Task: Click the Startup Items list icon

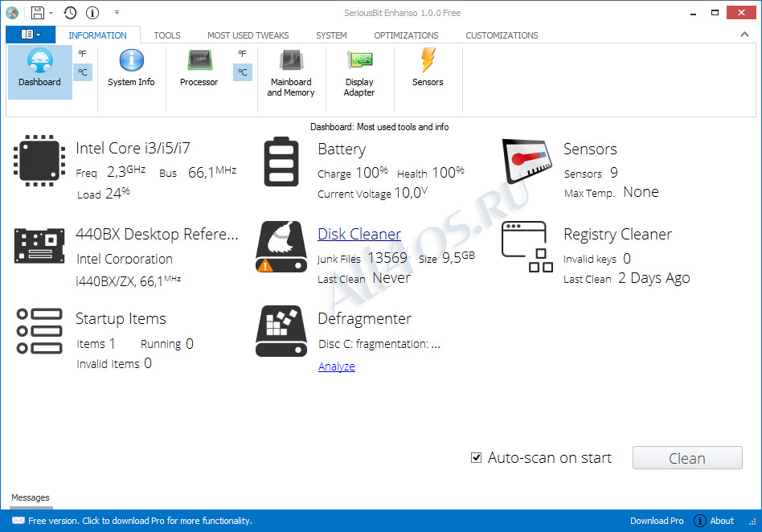Action: (x=39, y=331)
